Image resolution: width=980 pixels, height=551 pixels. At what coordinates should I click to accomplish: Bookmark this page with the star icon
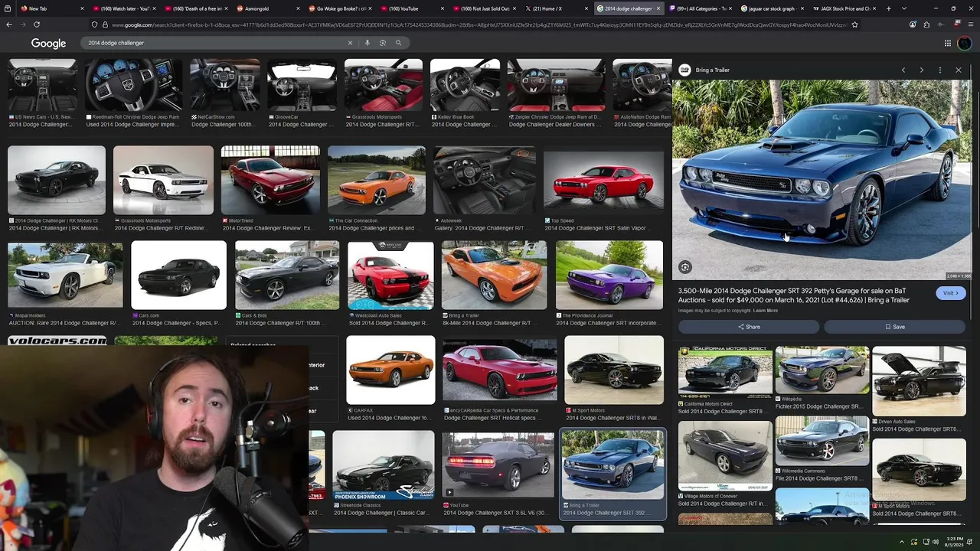pyautogui.click(x=854, y=24)
